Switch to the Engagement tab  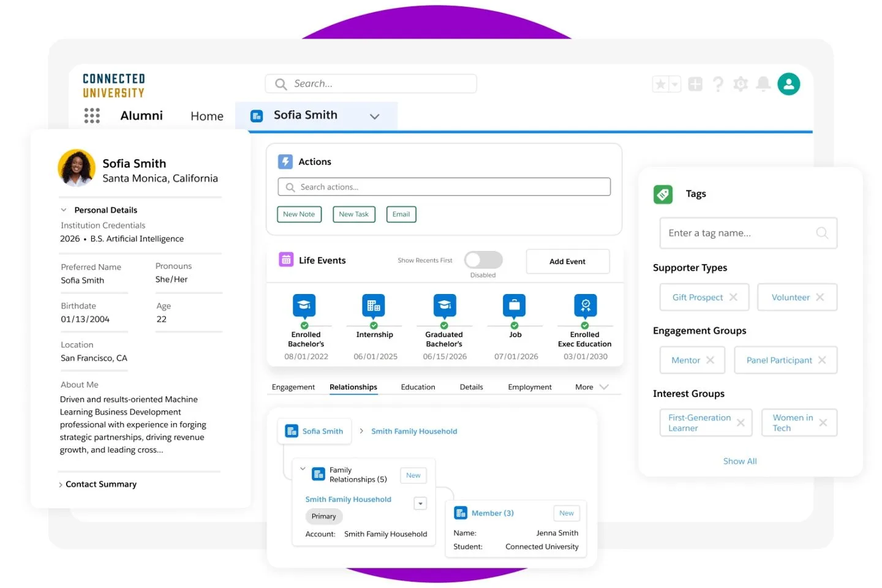point(293,387)
